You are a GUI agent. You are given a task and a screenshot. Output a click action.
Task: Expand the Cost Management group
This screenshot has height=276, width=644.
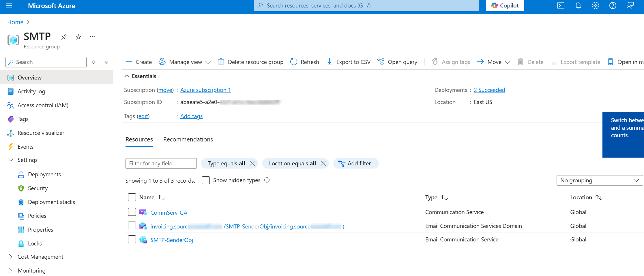pyautogui.click(x=11, y=257)
